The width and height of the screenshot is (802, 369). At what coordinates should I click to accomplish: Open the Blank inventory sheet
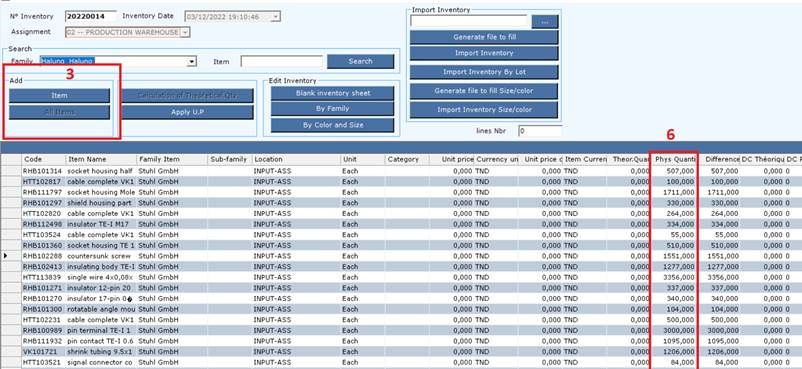pyautogui.click(x=332, y=93)
